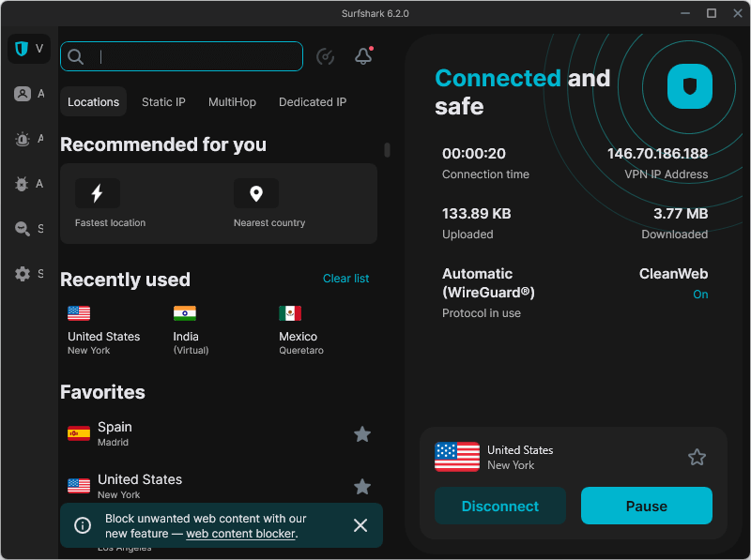Open notifications via the bell icon
Screen dimensions: 751x560
363,56
